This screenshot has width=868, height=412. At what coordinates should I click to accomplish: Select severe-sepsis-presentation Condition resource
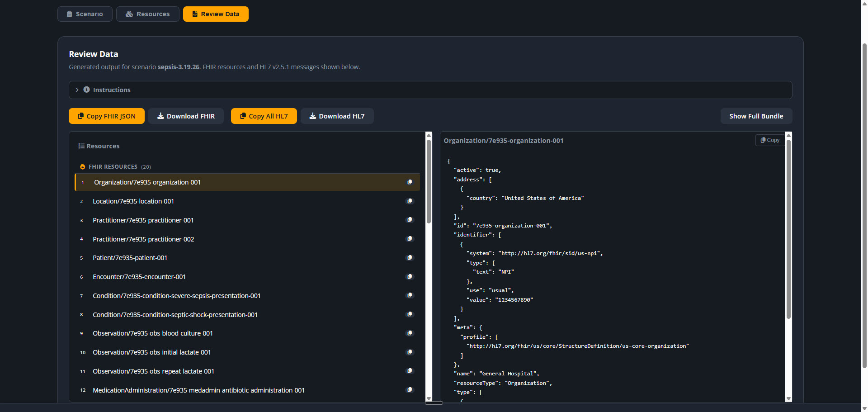247,296
